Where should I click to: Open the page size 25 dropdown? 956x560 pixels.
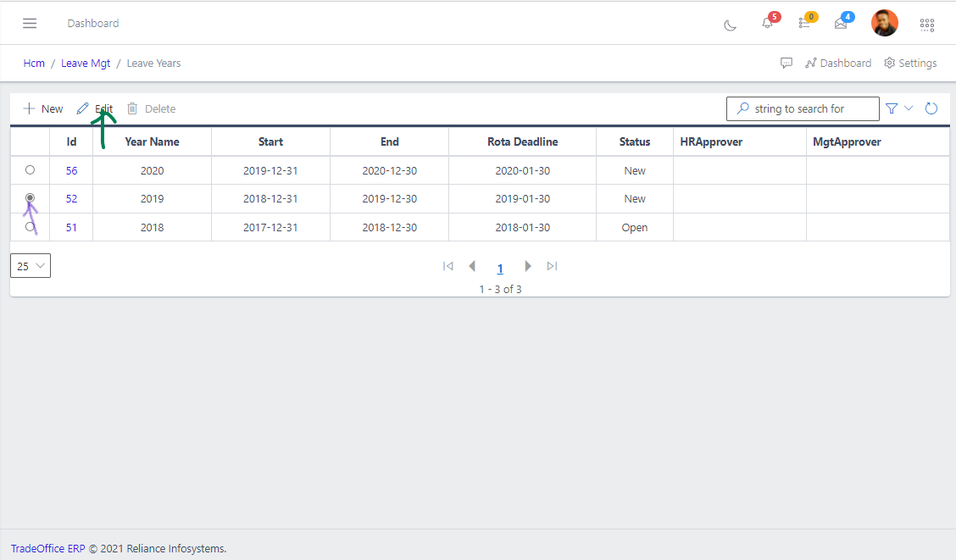[x=31, y=266]
